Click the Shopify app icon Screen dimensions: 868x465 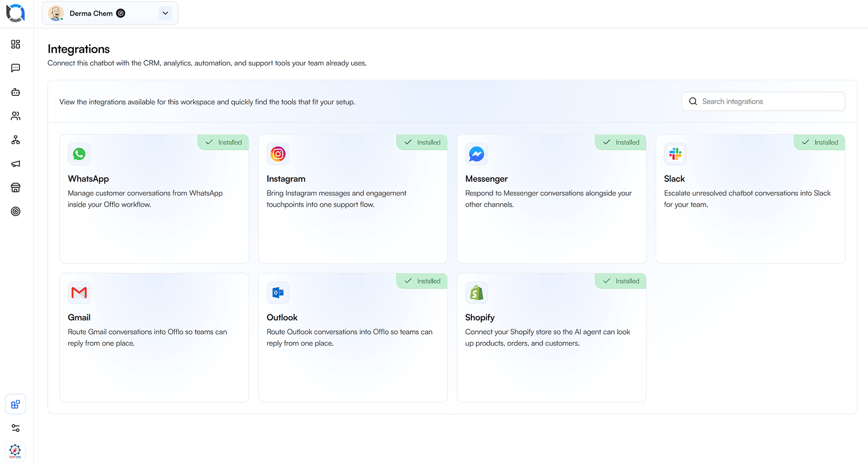coord(476,292)
